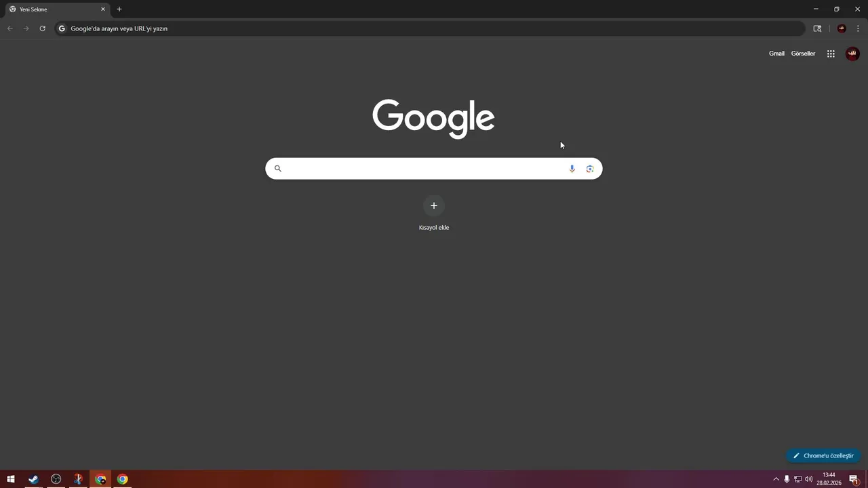The height and width of the screenshot is (488, 868).
Task: Open Steam from the taskbar
Action: pyautogui.click(x=33, y=479)
